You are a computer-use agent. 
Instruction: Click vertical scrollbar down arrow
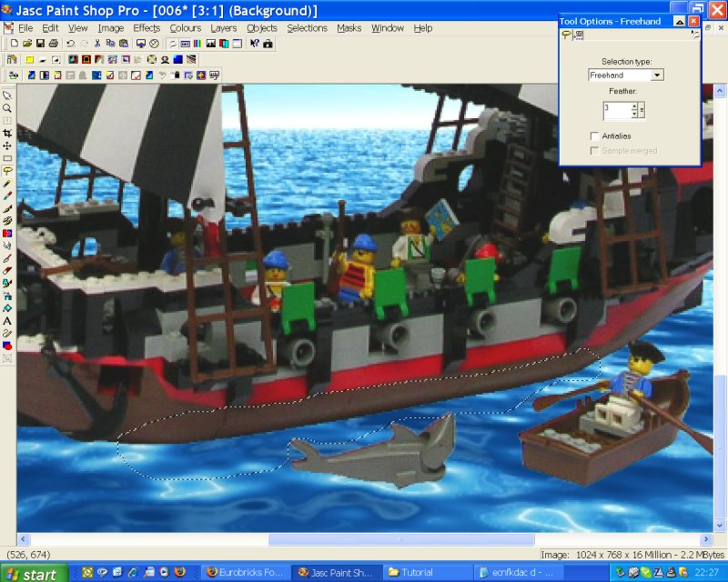point(720,526)
